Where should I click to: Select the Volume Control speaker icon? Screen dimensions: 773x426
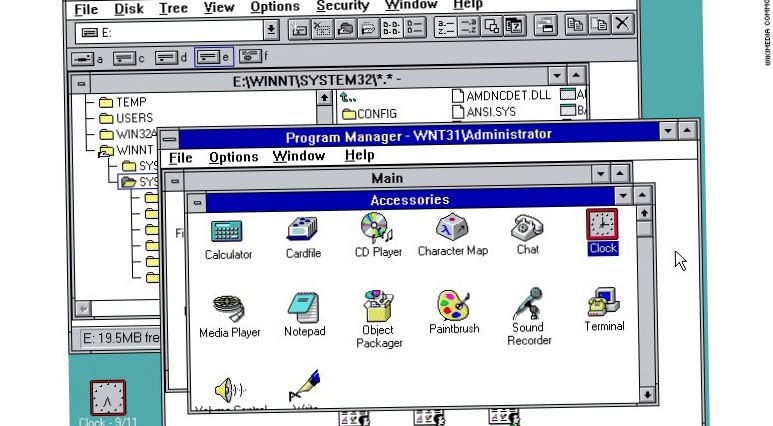[x=230, y=390]
